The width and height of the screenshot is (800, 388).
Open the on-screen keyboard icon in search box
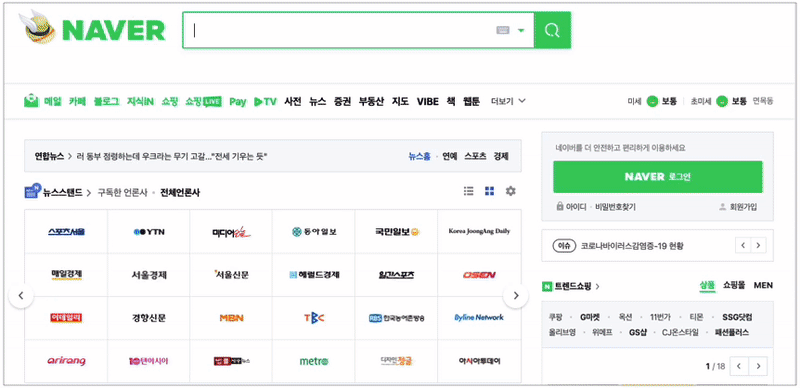click(503, 31)
